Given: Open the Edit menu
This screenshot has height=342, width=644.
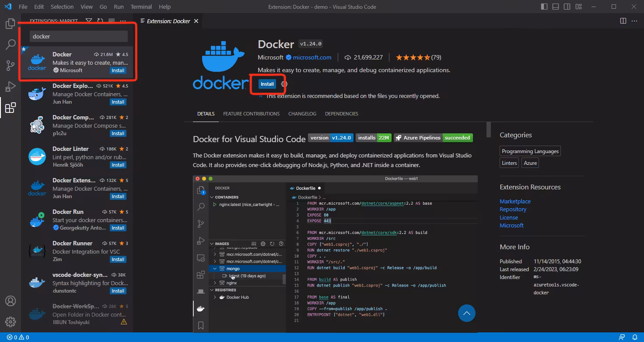Looking at the screenshot, I should [39, 7].
